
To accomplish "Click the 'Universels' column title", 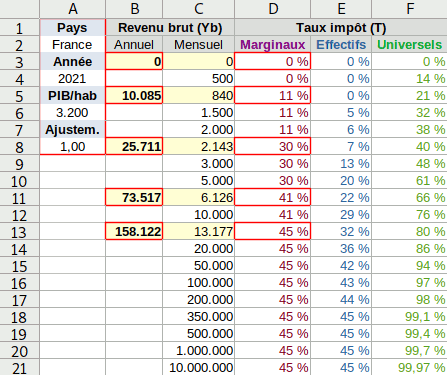I will pos(409,44).
